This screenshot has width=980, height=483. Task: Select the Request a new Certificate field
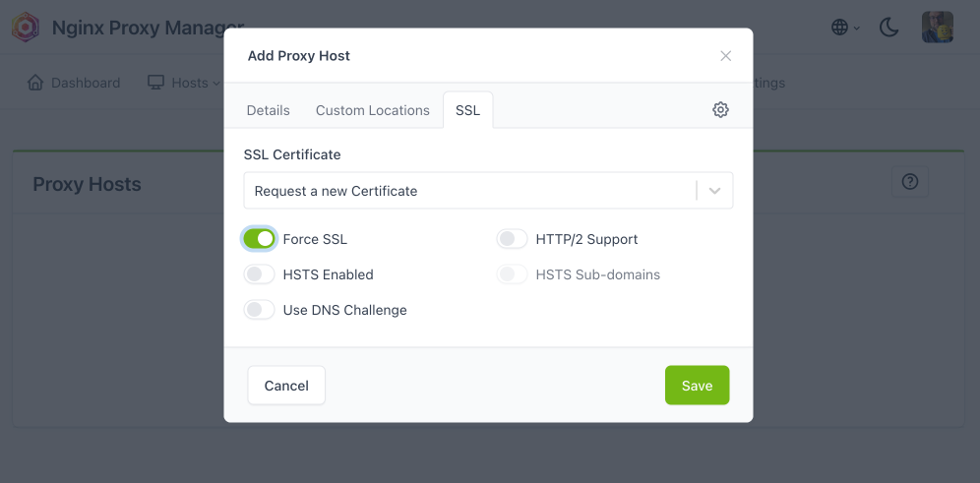[x=468, y=191]
